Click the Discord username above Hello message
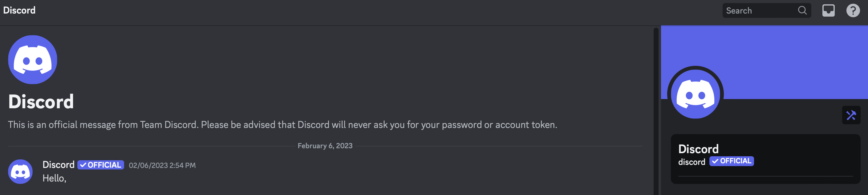The height and width of the screenshot is (195, 868). pyautogui.click(x=58, y=165)
